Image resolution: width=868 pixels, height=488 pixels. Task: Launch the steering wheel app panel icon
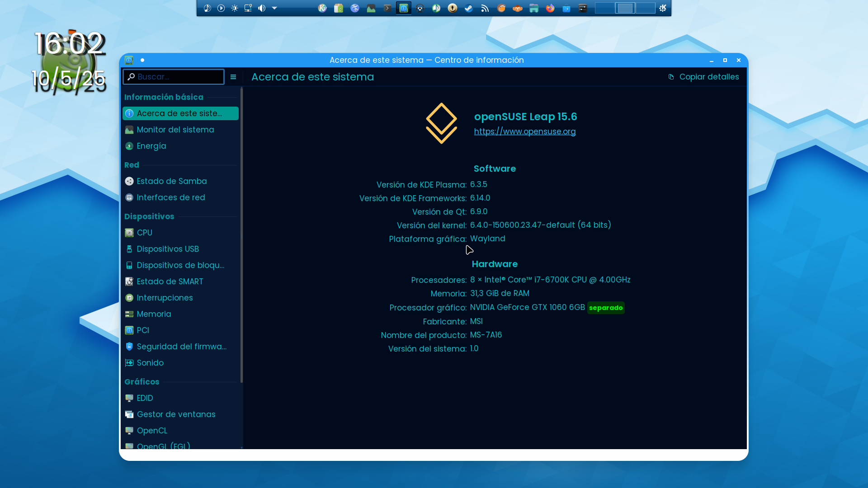pos(420,8)
